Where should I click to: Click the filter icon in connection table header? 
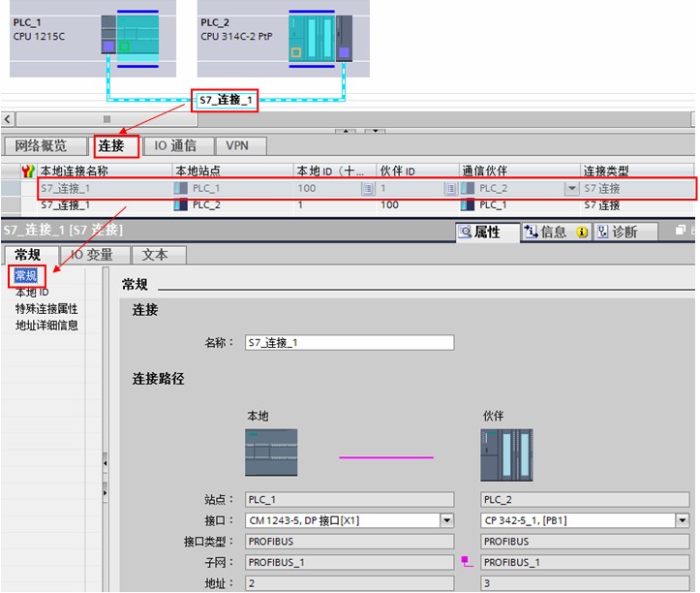tap(28, 171)
